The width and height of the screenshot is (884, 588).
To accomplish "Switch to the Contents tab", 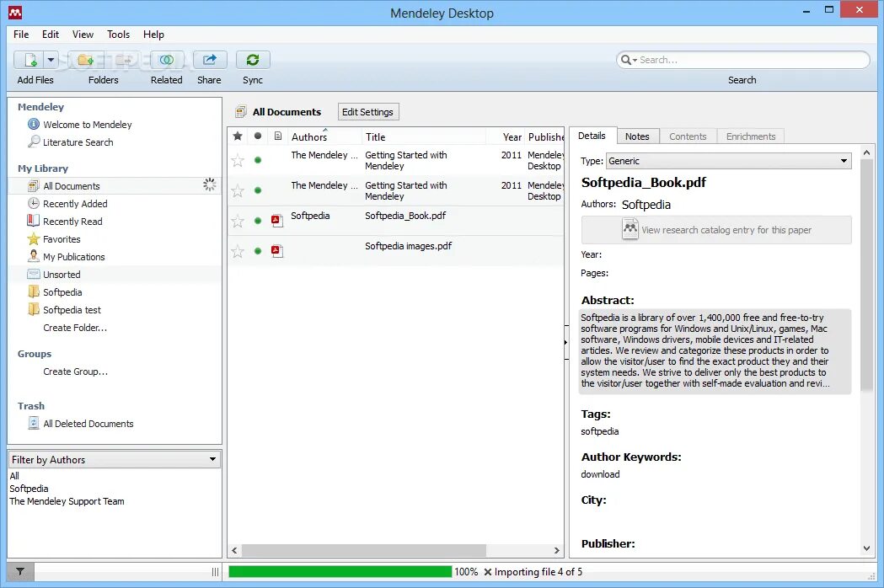I will click(x=688, y=136).
